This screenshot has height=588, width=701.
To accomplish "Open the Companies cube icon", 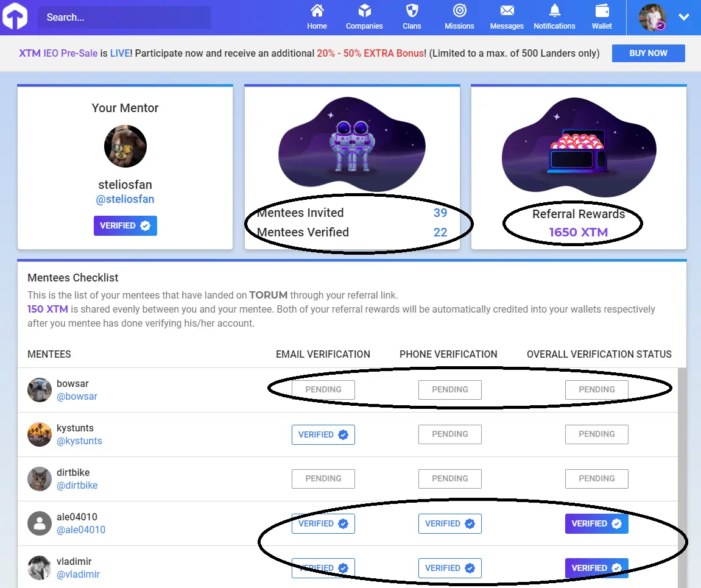I will point(364,10).
